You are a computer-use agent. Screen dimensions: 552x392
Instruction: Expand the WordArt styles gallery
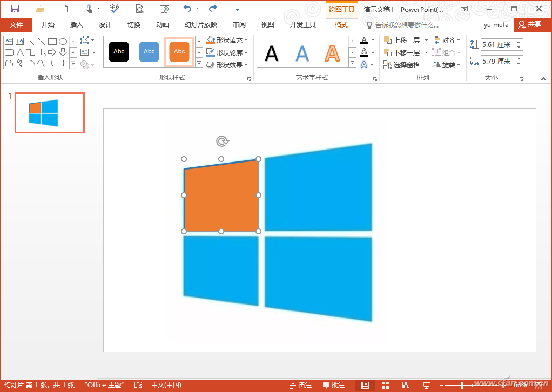point(352,63)
